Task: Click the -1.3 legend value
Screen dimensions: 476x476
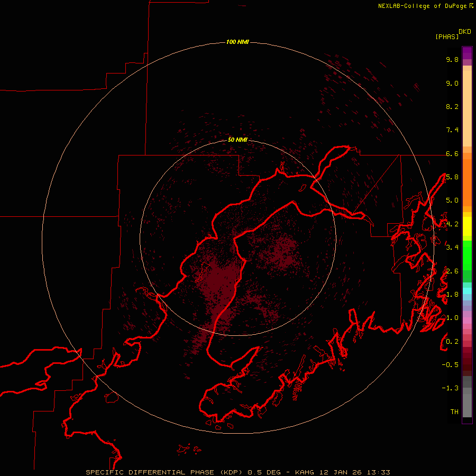Action: pos(450,388)
